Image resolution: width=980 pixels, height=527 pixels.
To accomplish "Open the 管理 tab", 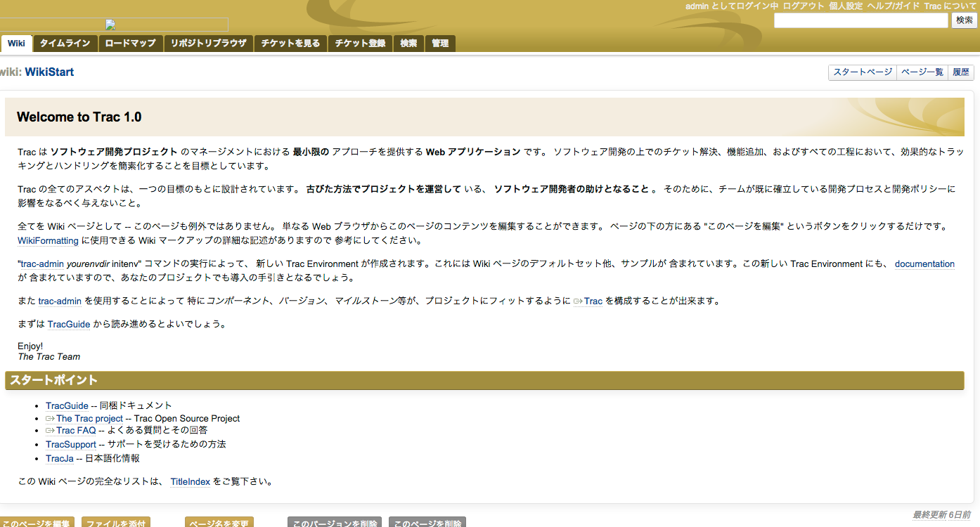I will tap(440, 44).
